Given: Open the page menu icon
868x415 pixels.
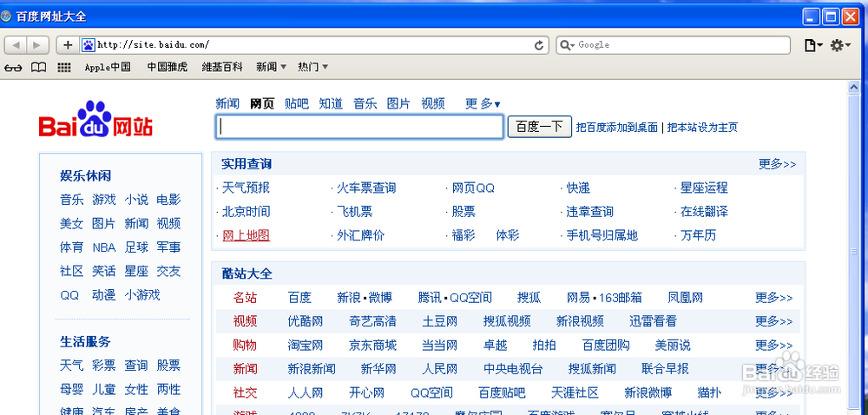Looking at the screenshot, I should [812, 45].
